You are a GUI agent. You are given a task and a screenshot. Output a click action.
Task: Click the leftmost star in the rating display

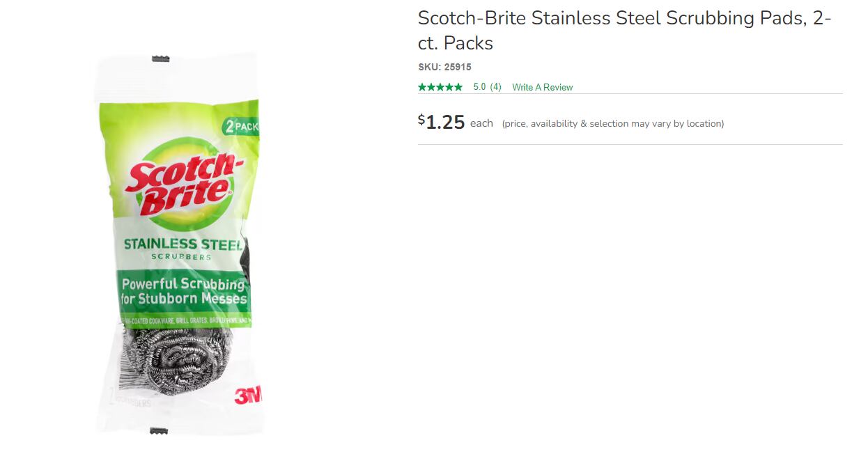(422, 86)
